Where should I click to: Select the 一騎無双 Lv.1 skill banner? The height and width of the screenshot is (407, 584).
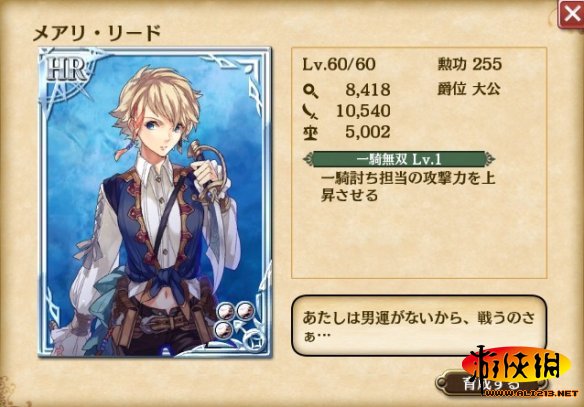(x=399, y=159)
